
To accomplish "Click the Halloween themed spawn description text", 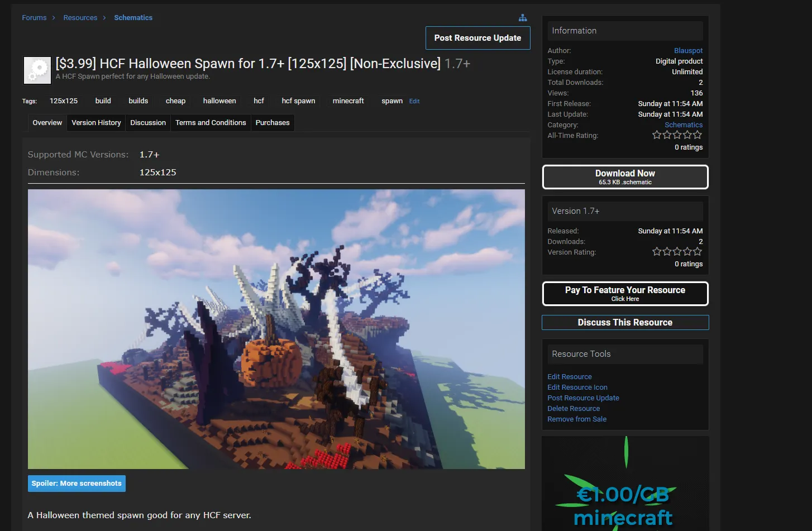I will [140, 515].
